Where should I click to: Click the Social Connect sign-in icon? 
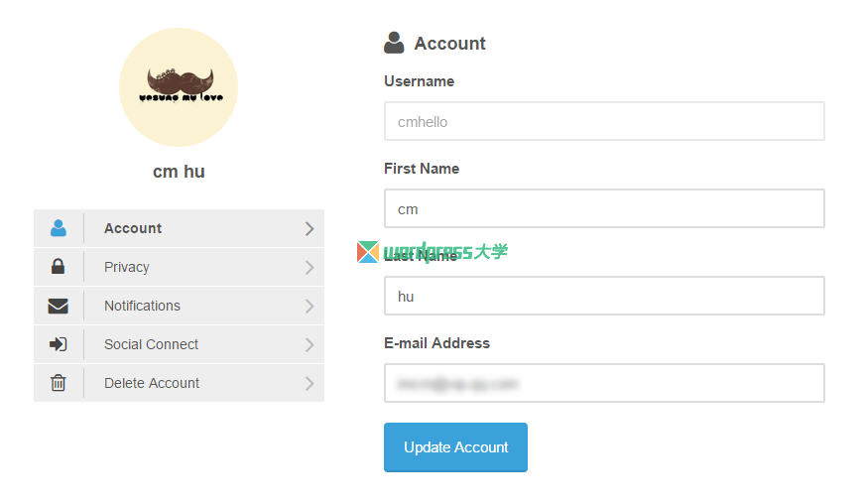(59, 344)
